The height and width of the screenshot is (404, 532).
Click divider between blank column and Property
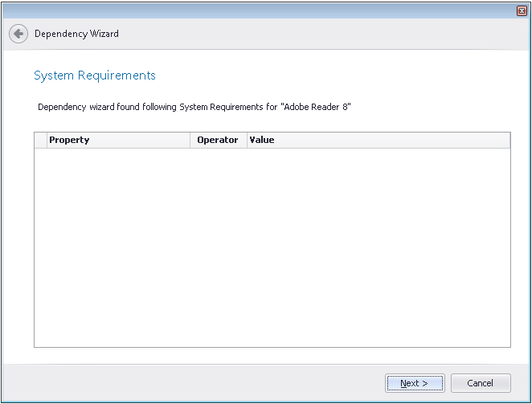[47, 140]
